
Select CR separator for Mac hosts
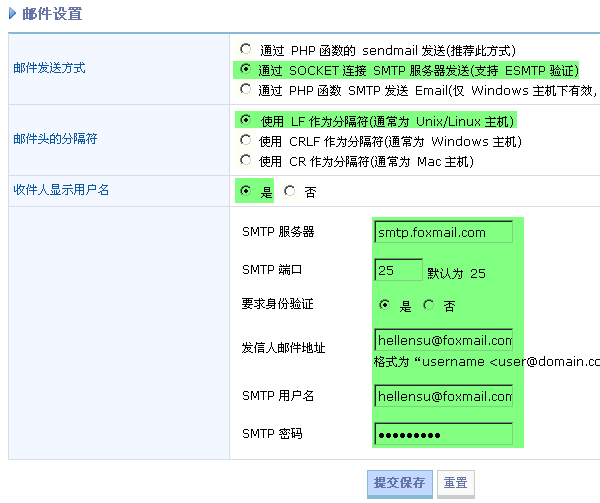246,161
